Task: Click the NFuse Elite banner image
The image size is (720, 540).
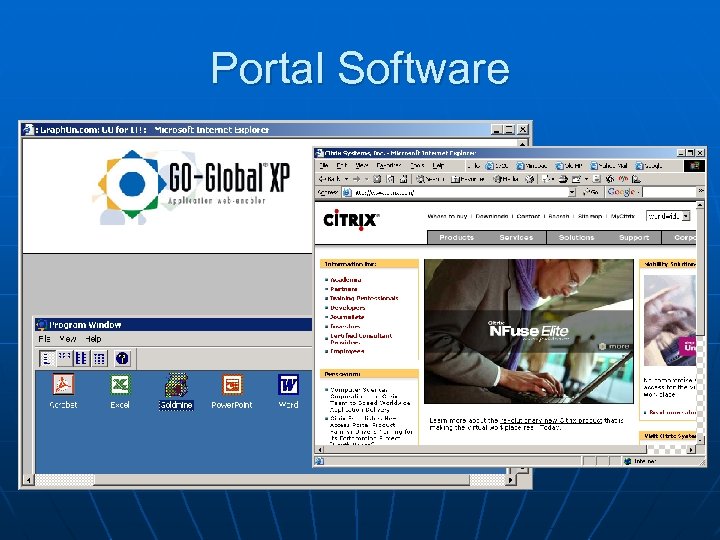Action: pos(529,332)
